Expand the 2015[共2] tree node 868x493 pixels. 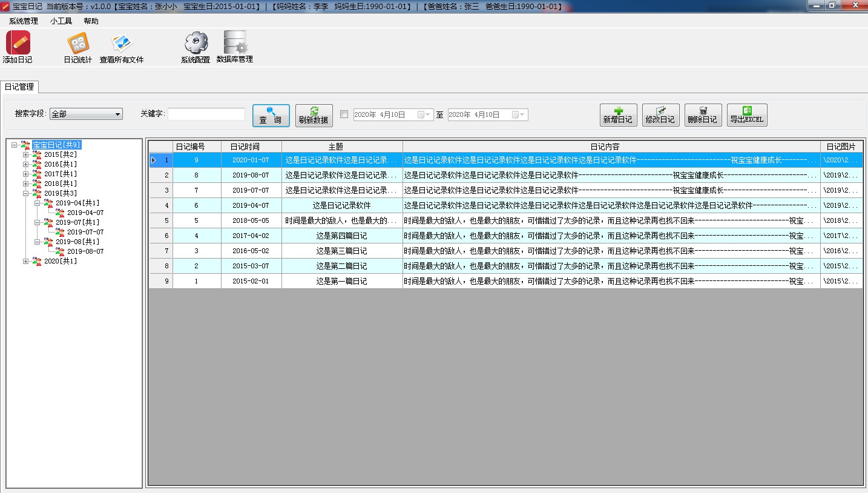pos(25,154)
